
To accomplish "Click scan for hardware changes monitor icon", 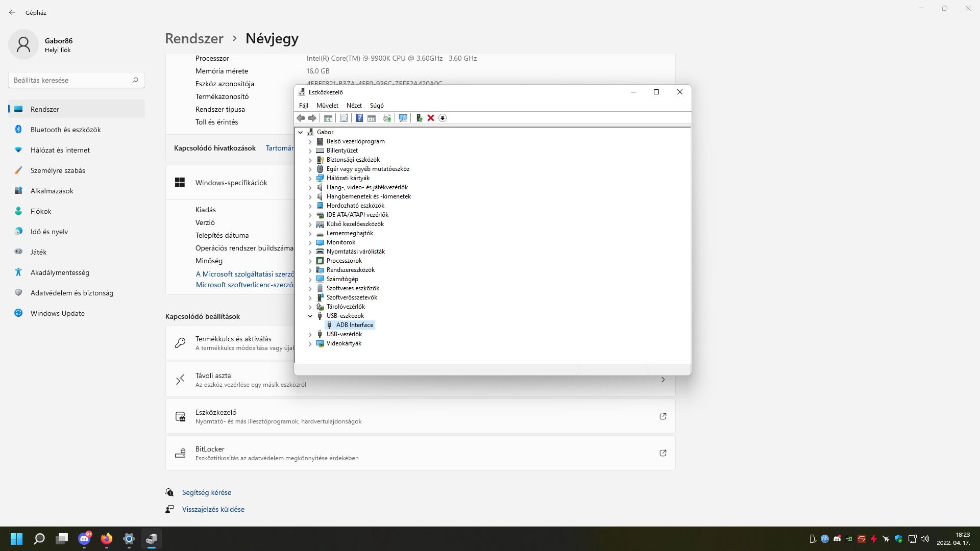I will coord(403,118).
